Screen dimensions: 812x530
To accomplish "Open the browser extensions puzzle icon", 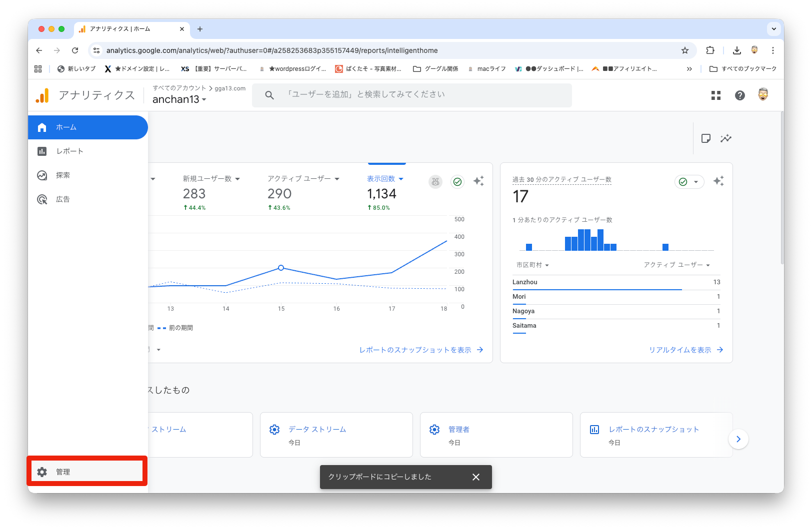I will click(x=710, y=50).
